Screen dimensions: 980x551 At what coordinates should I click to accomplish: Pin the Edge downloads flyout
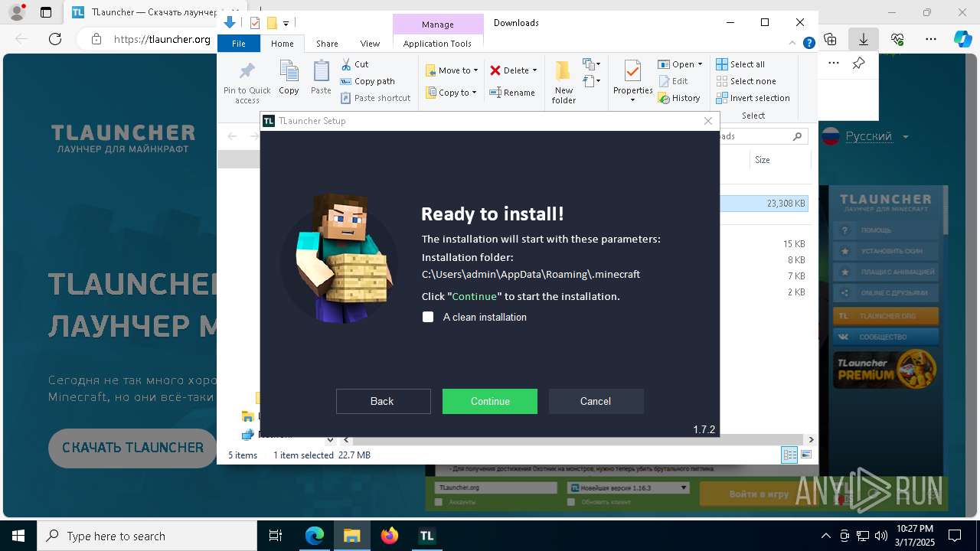click(858, 64)
